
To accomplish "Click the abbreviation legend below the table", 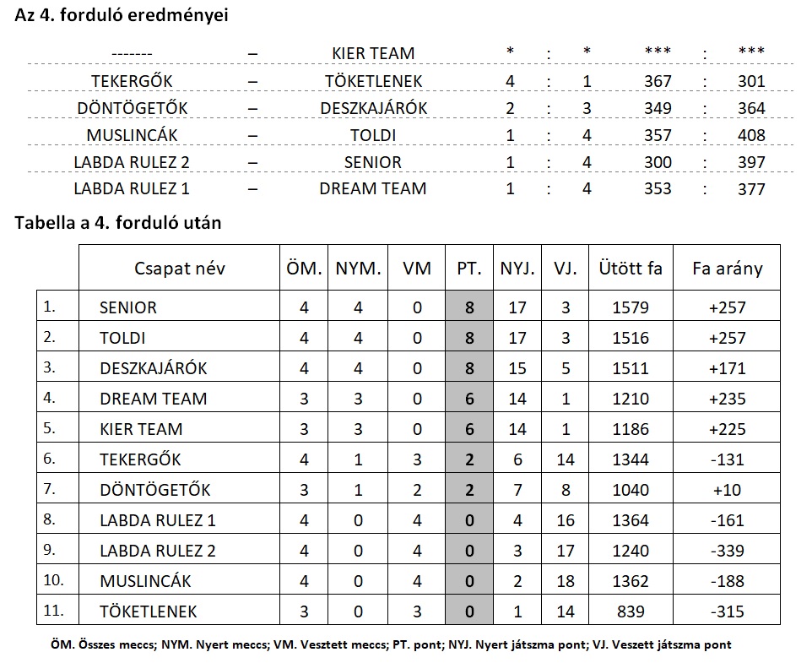I will click(x=388, y=644).
